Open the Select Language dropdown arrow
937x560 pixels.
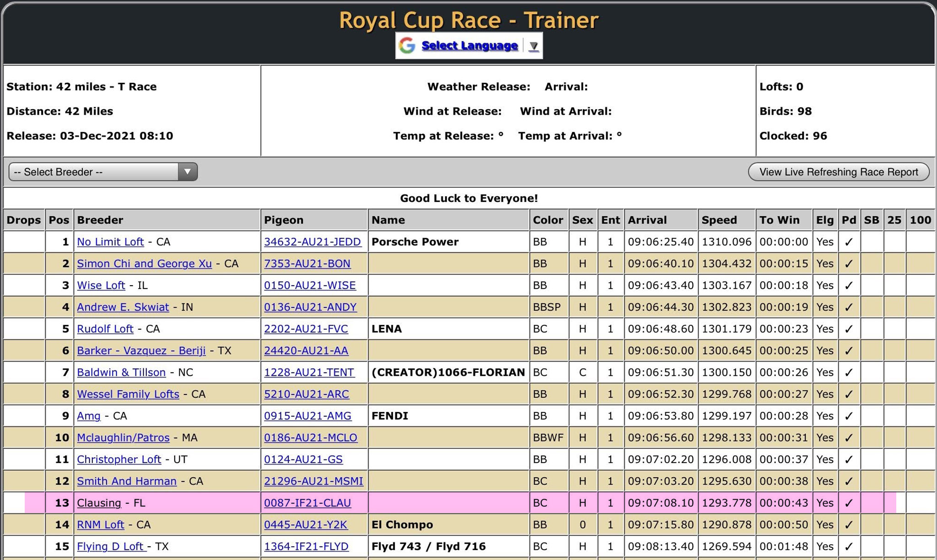tap(533, 46)
